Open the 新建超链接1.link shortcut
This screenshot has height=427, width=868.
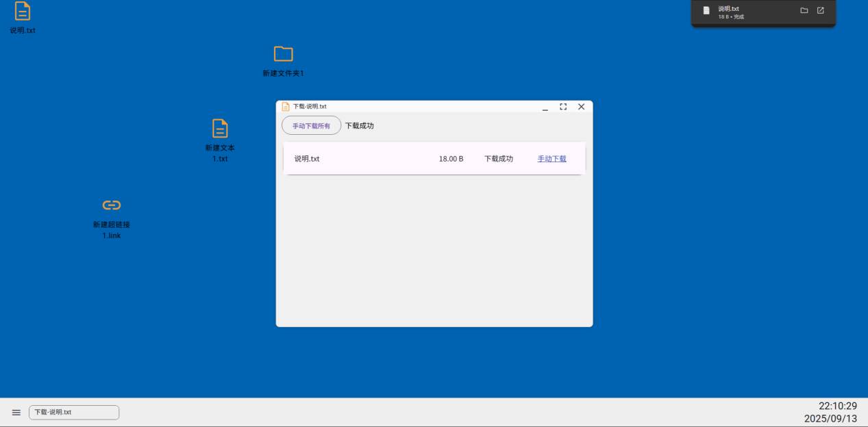point(110,205)
